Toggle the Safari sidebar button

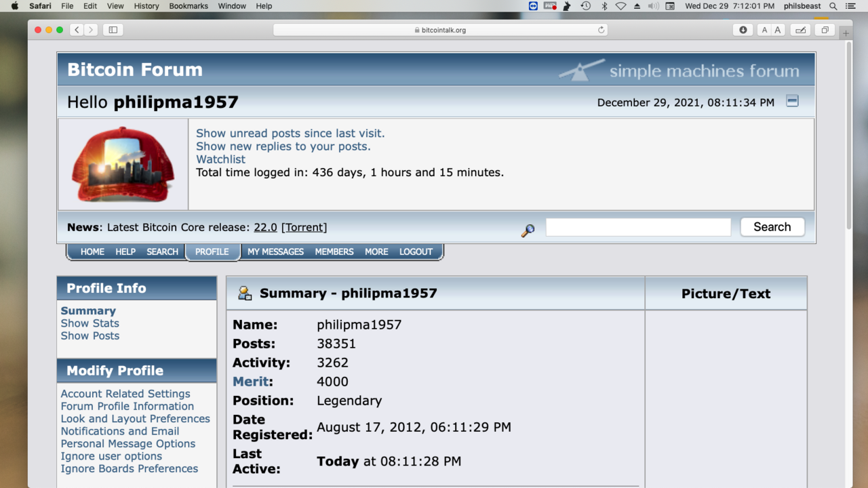(113, 30)
